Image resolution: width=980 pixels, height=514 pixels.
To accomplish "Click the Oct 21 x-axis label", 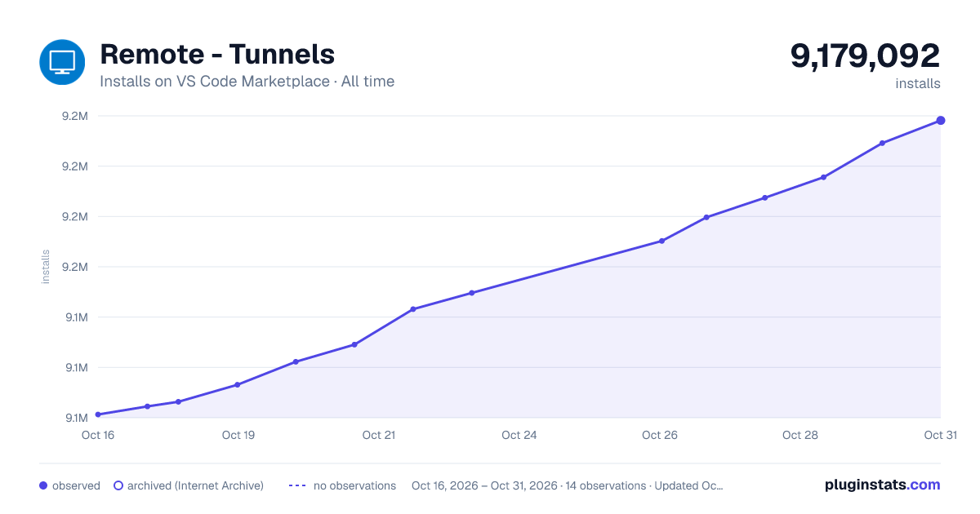I will click(379, 435).
